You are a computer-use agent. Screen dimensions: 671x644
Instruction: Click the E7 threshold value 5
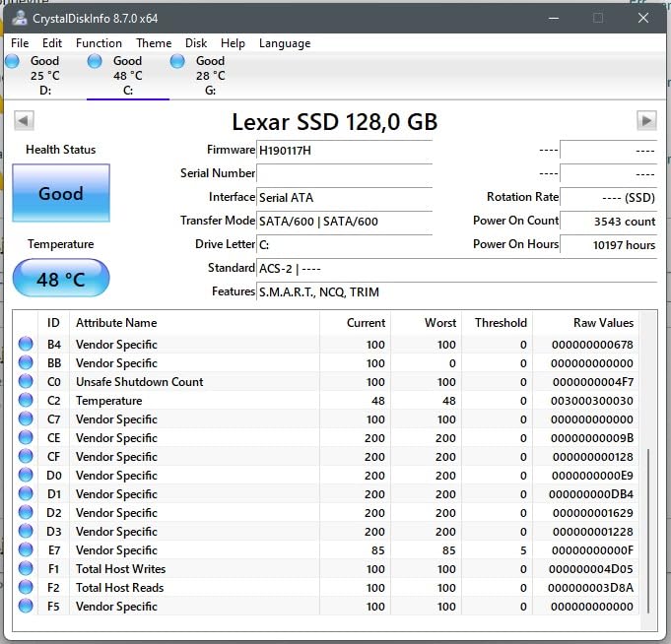click(523, 550)
